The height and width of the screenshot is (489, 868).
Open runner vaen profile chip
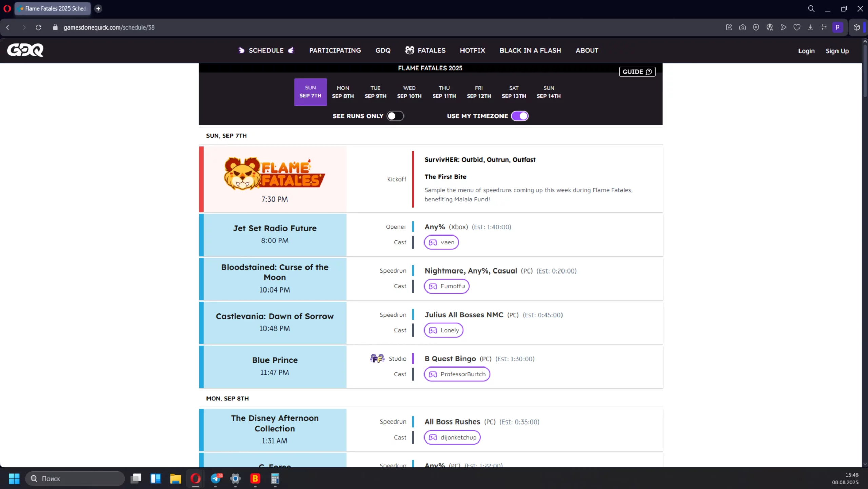click(441, 242)
